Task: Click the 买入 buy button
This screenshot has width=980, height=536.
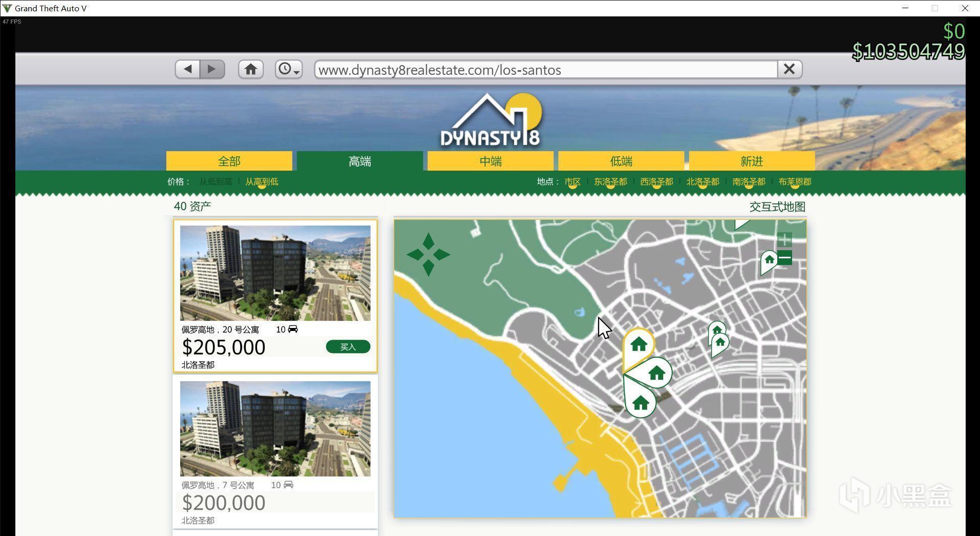Action: click(348, 347)
